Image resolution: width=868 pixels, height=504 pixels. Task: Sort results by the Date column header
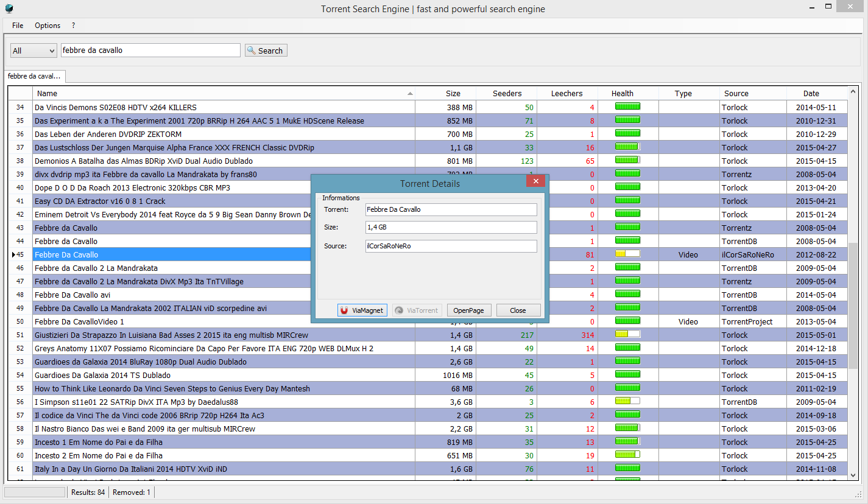tap(811, 94)
